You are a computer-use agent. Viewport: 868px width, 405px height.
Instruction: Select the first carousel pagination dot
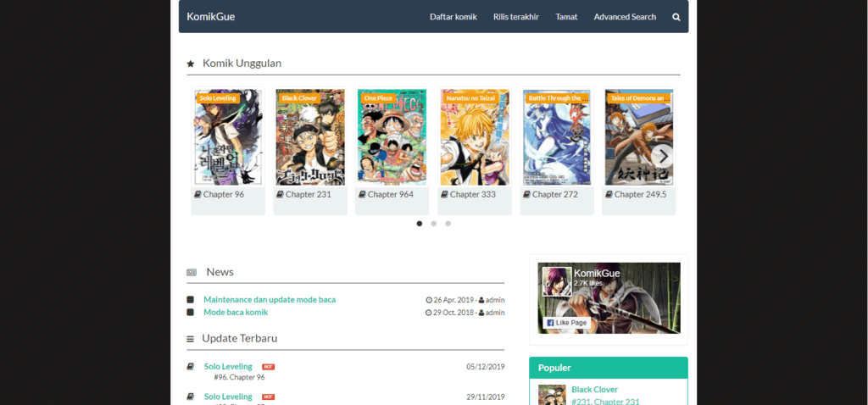pyautogui.click(x=420, y=224)
